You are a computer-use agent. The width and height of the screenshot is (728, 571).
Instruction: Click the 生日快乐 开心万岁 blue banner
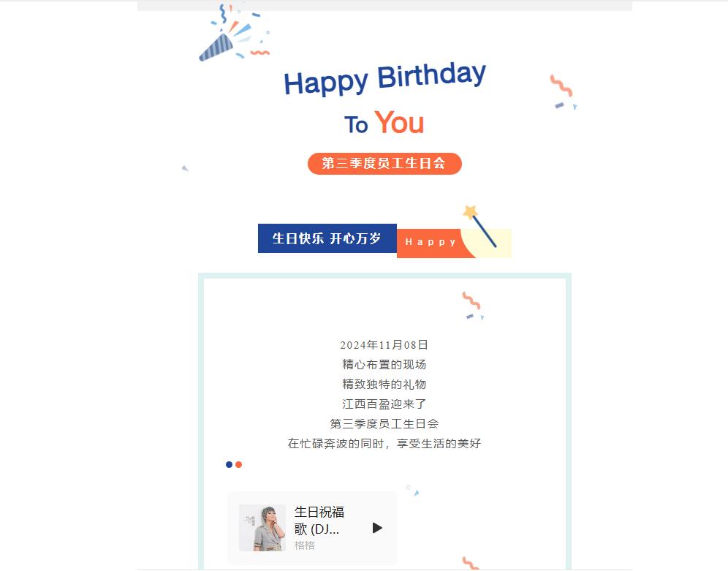327,238
